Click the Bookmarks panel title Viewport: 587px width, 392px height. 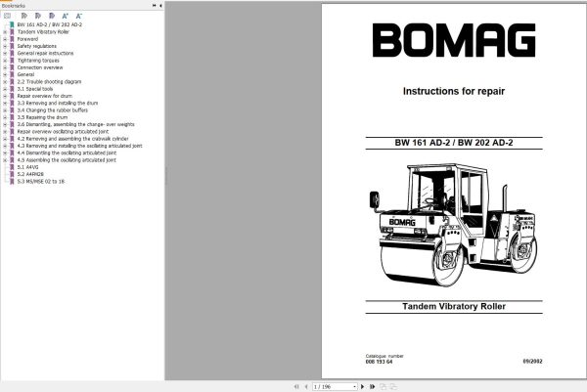13,6
